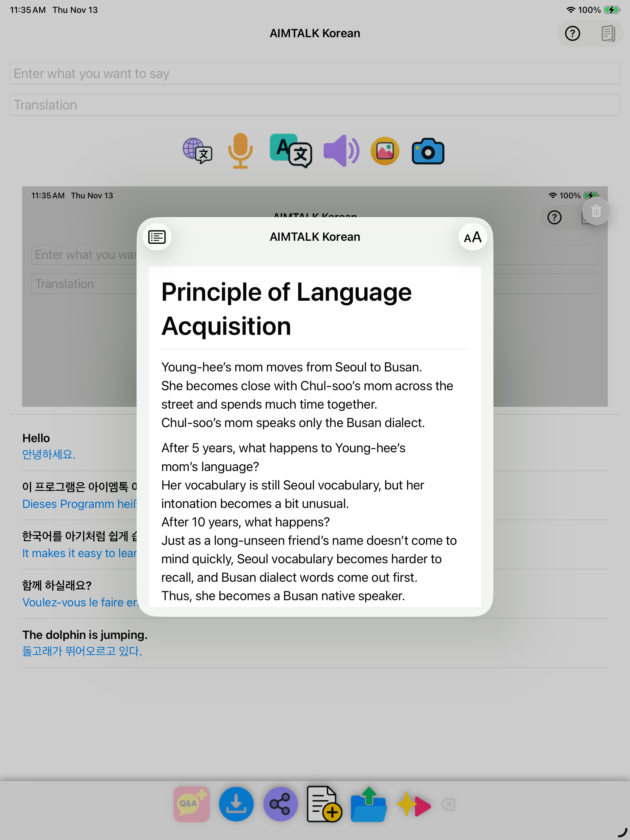Tap the popup title 'AIMTALK Korean'

pyautogui.click(x=315, y=237)
